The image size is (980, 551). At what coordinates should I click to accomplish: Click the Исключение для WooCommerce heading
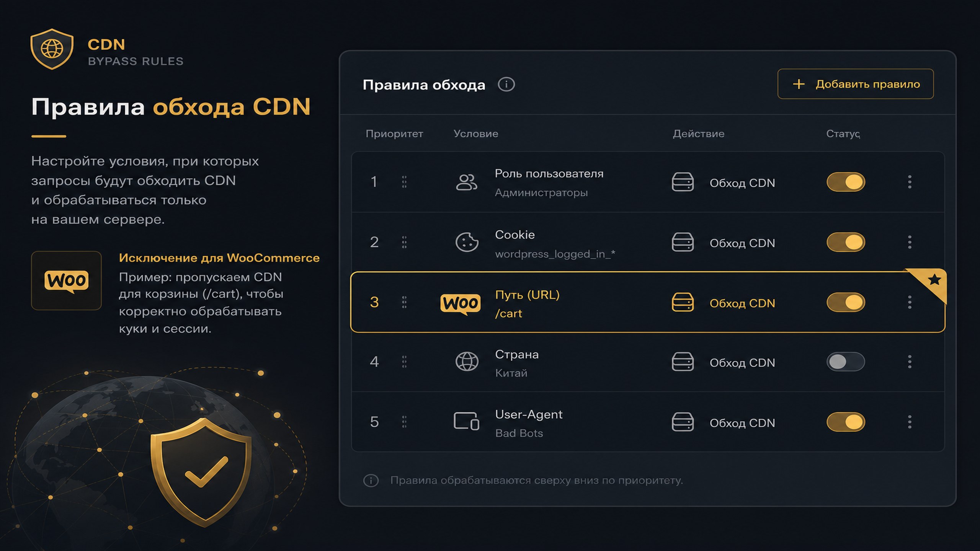219,258
